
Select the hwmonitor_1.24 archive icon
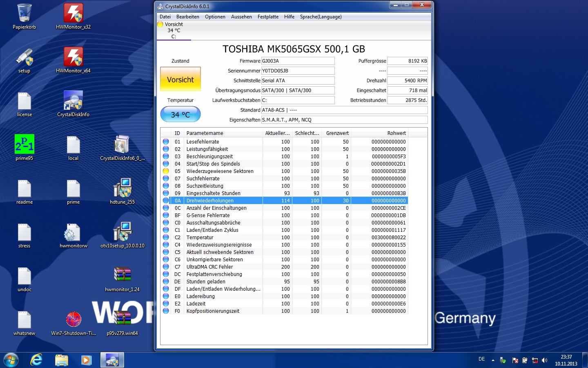pos(122,279)
